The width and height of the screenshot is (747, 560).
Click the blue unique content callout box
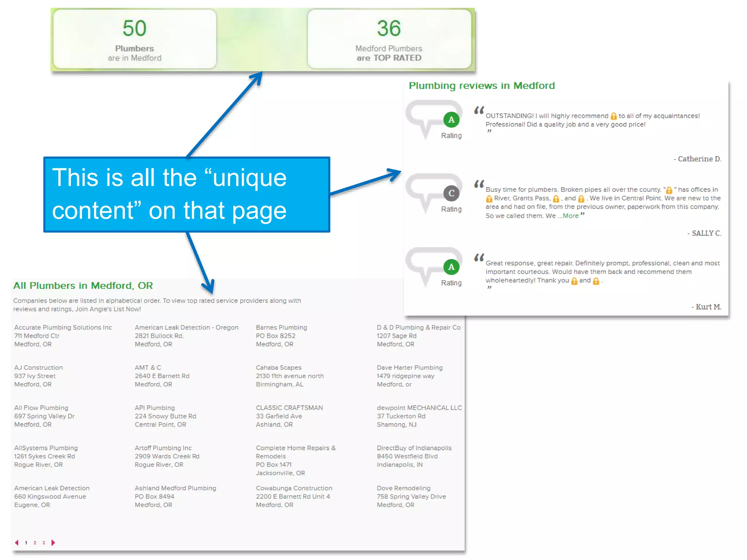tap(186, 194)
